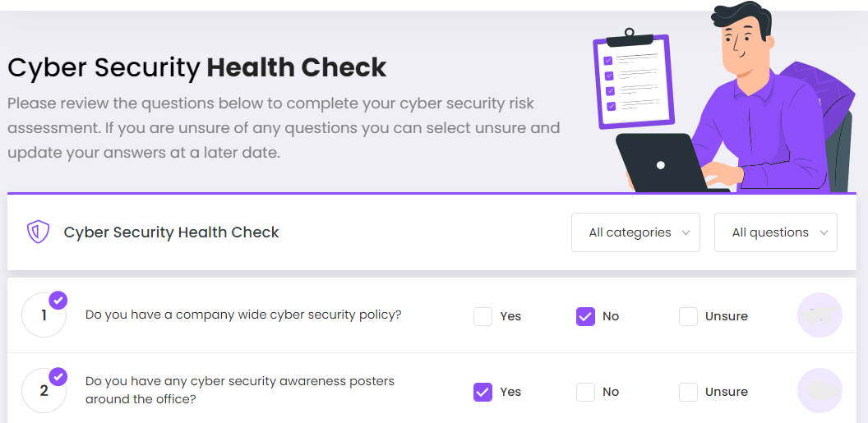Mark Unsure for the cyber security policy question
Viewport: 868px width, 423px height.
click(x=689, y=316)
